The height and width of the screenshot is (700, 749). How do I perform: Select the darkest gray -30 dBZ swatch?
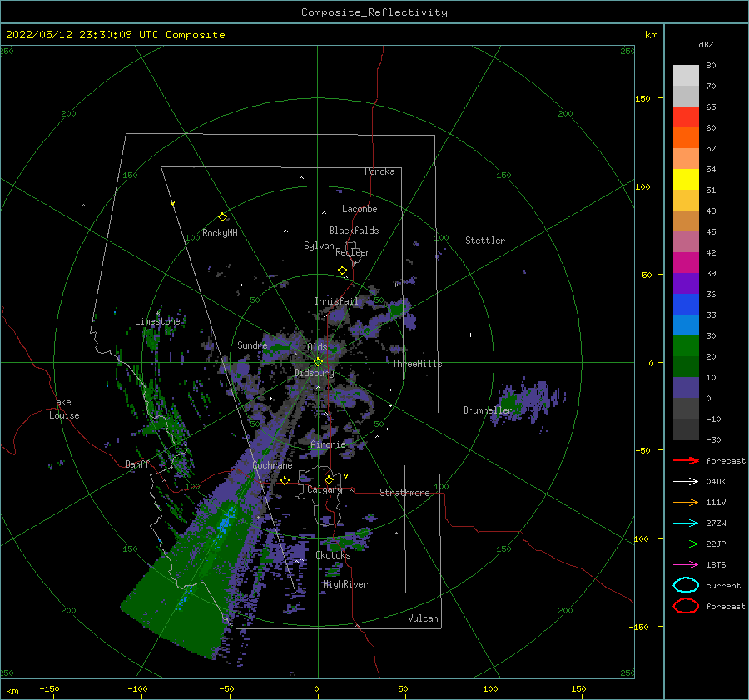pyautogui.click(x=686, y=429)
